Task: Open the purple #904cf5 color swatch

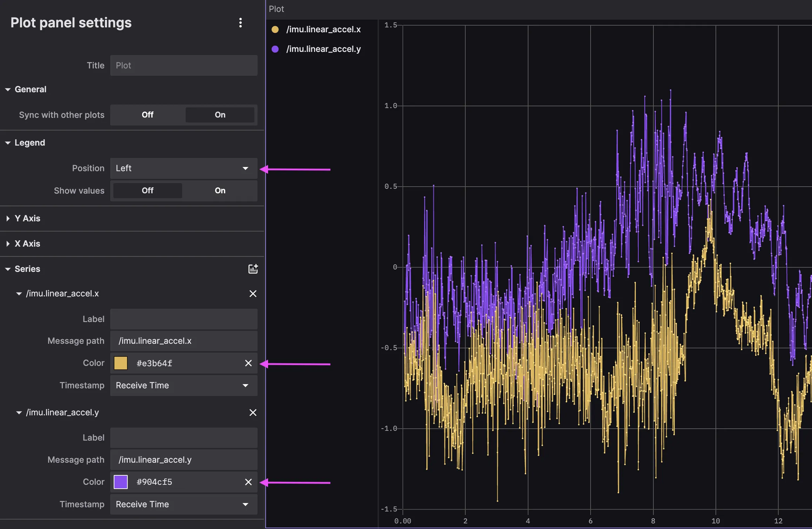Action: tap(121, 482)
